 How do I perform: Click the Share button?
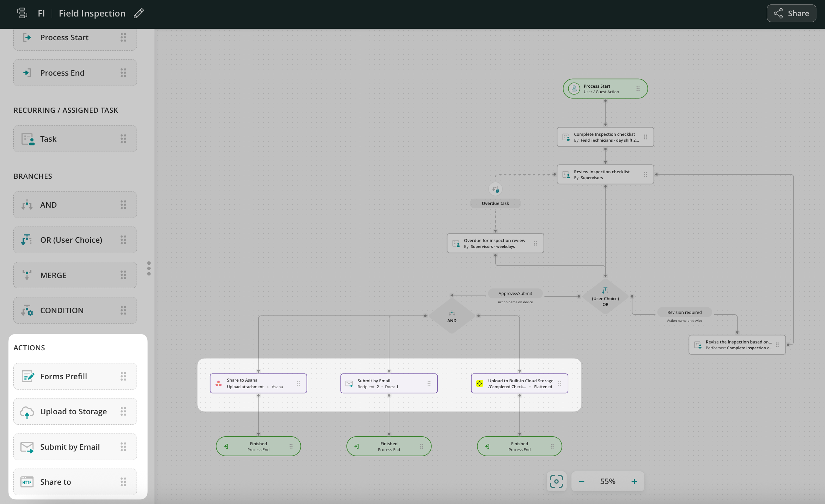[x=791, y=13]
